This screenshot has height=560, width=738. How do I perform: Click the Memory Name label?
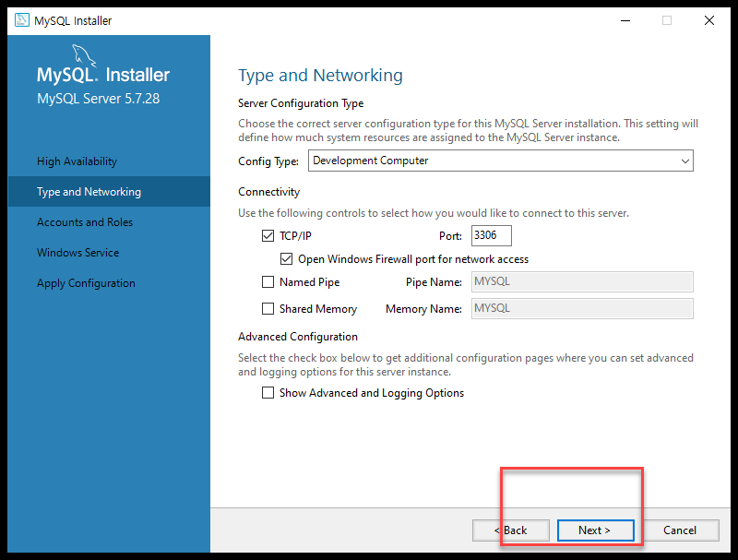pyautogui.click(x=423, y=309)
